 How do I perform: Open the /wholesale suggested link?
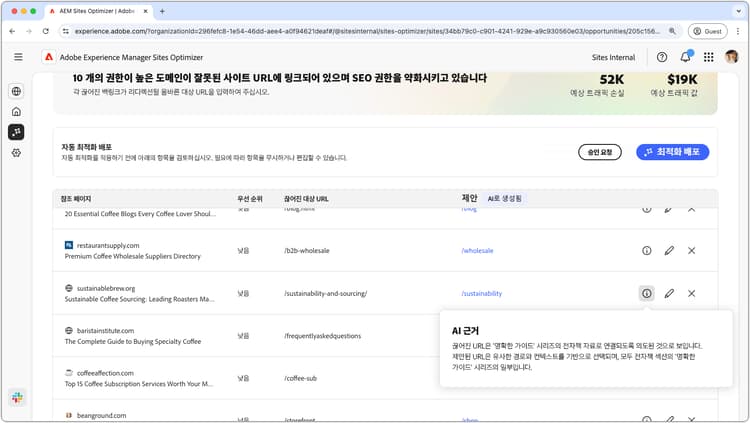pyautogui.click(x=477, y=251)
